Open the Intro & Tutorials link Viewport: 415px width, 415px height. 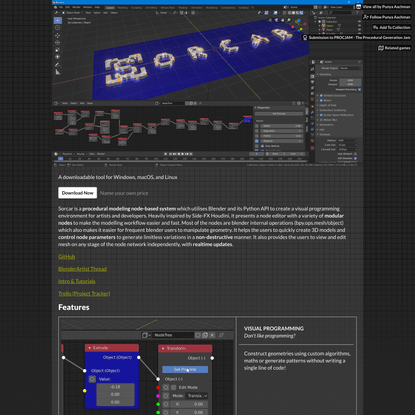pos(77,281)
